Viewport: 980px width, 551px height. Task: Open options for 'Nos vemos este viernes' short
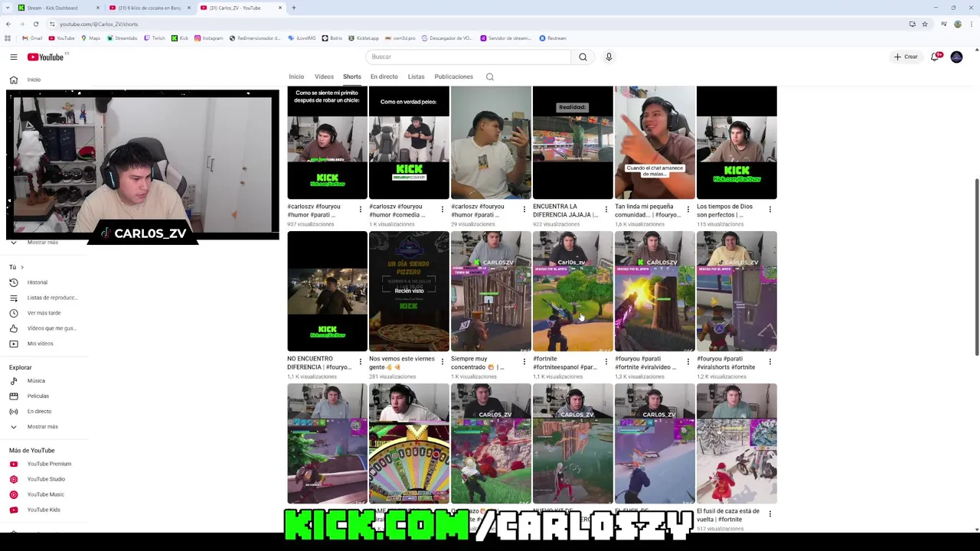[x=442, y=361]
